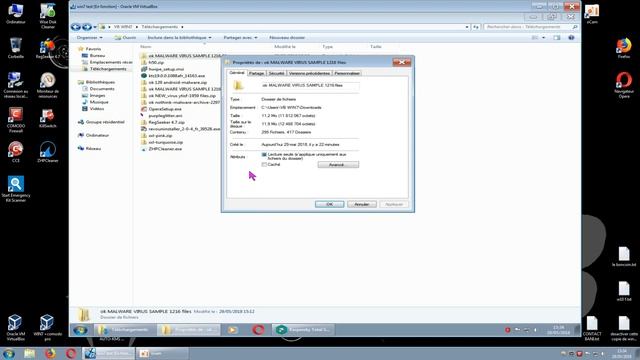Open Explorer help question mark icon

coord(571,38)
